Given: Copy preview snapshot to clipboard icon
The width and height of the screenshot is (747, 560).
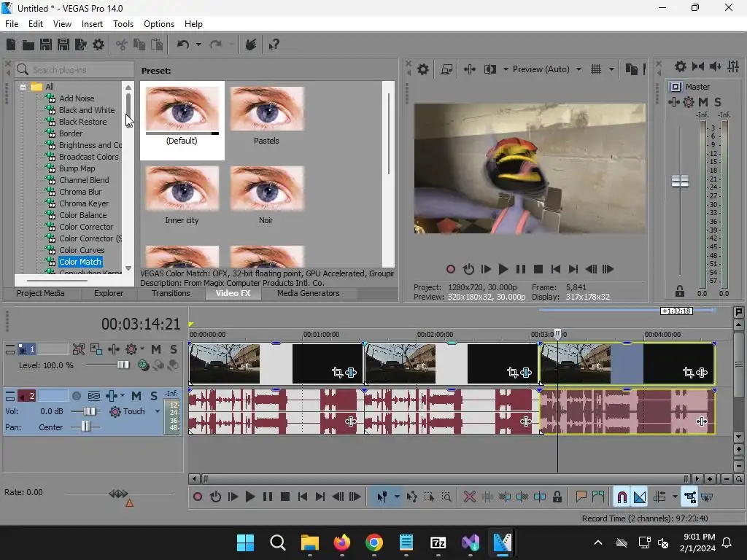Looking at the screenshot, I should (631, 69).
